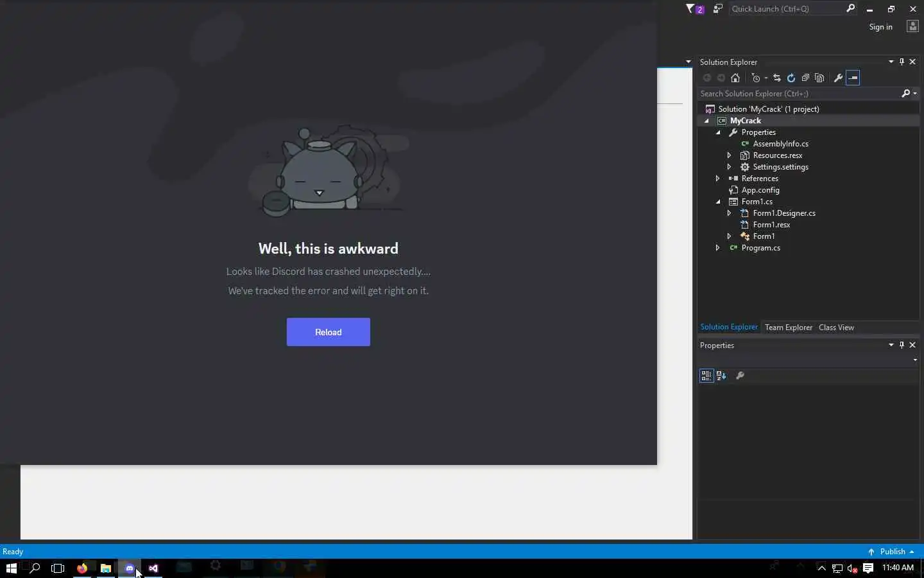Select Settings.settings file

(780, 167)
